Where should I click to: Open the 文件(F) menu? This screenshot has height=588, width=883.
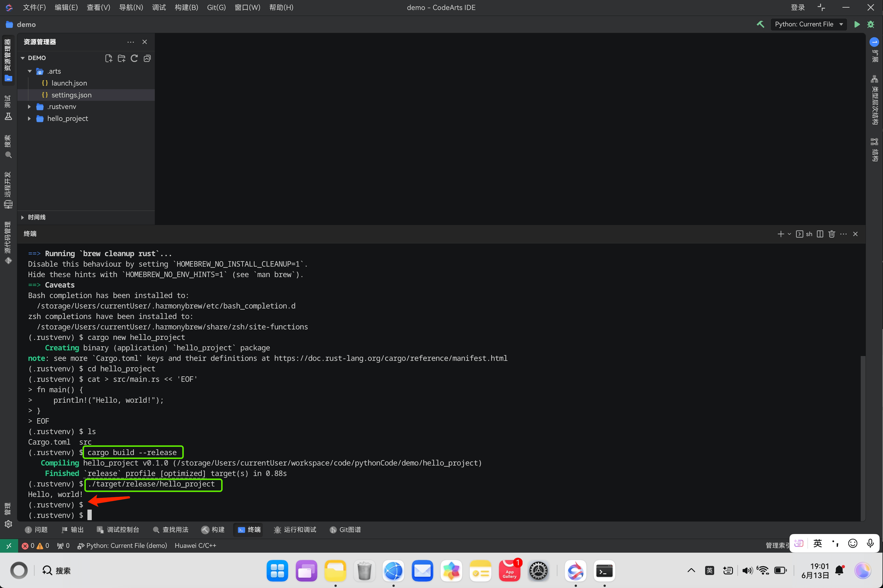34,8
